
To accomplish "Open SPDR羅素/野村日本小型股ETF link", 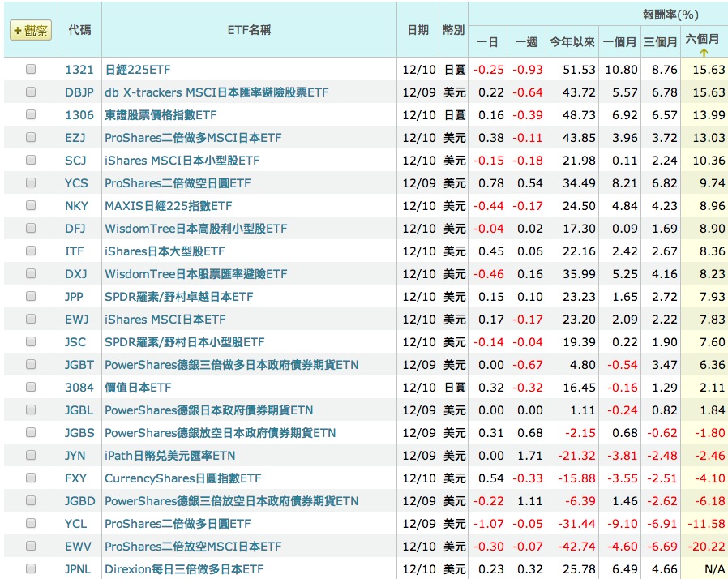I will pyautogui.click(x=185, y=342).
